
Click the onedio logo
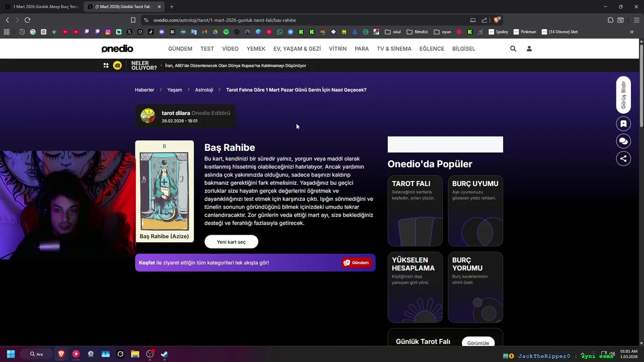(117, 49)
